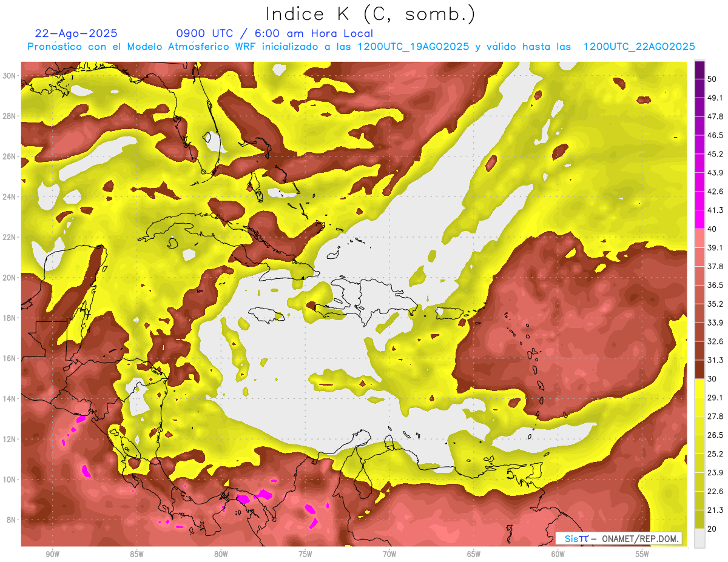Click the 55W longitude label
Screen dimensions: 728x562
point(642,554)
